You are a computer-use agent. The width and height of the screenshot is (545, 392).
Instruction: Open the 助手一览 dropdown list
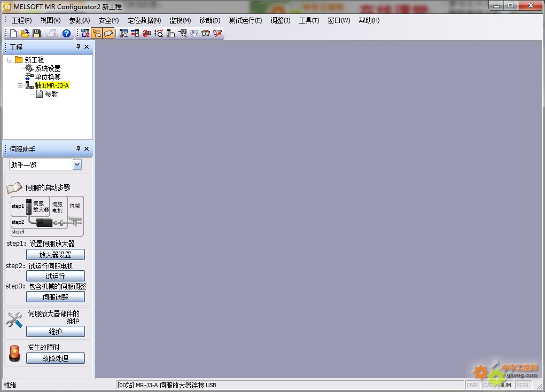[x=77, y=164]
